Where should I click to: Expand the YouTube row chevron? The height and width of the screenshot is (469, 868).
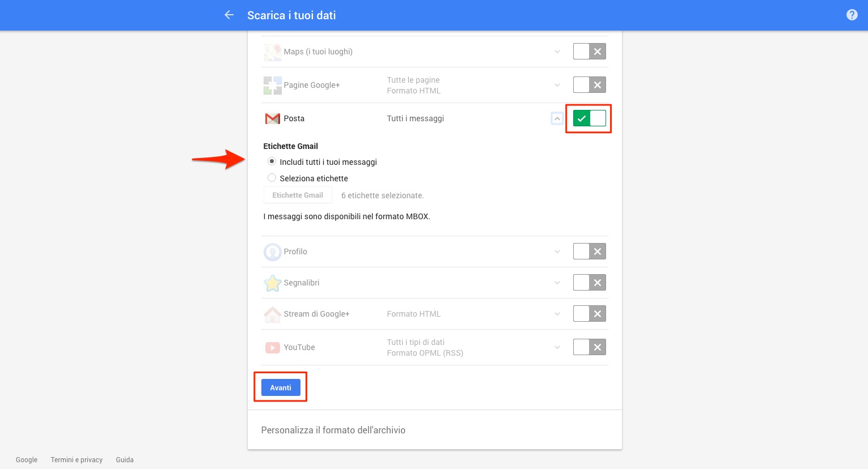(x=557, y=347)
